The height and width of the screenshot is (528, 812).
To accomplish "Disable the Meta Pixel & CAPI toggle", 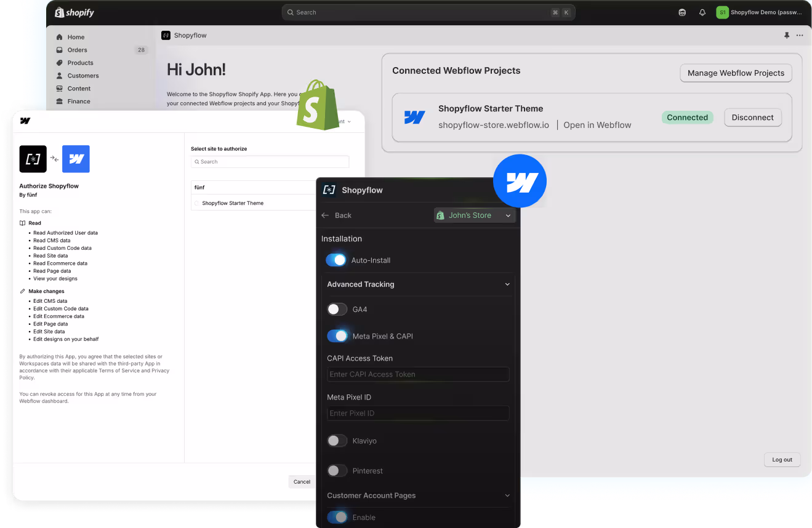I will (x=337, y=336).
